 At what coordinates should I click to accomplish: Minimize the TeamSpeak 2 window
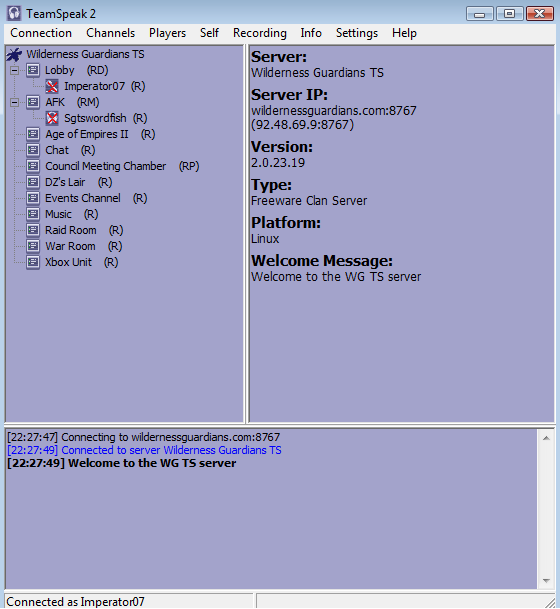[x=480, y=14]
